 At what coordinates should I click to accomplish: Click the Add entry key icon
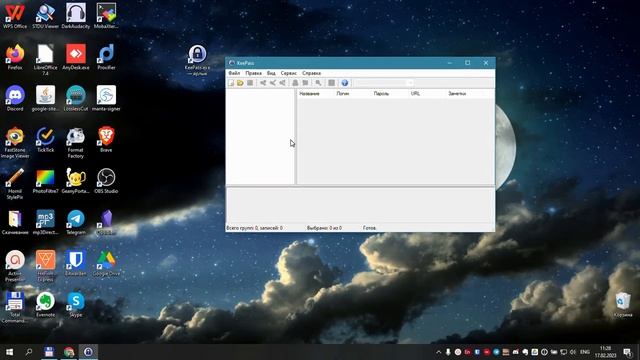(x=263, y=83)
